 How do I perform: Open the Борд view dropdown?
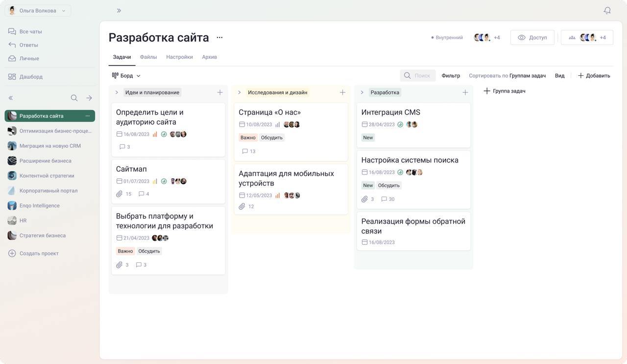click(x=125, y=75)
